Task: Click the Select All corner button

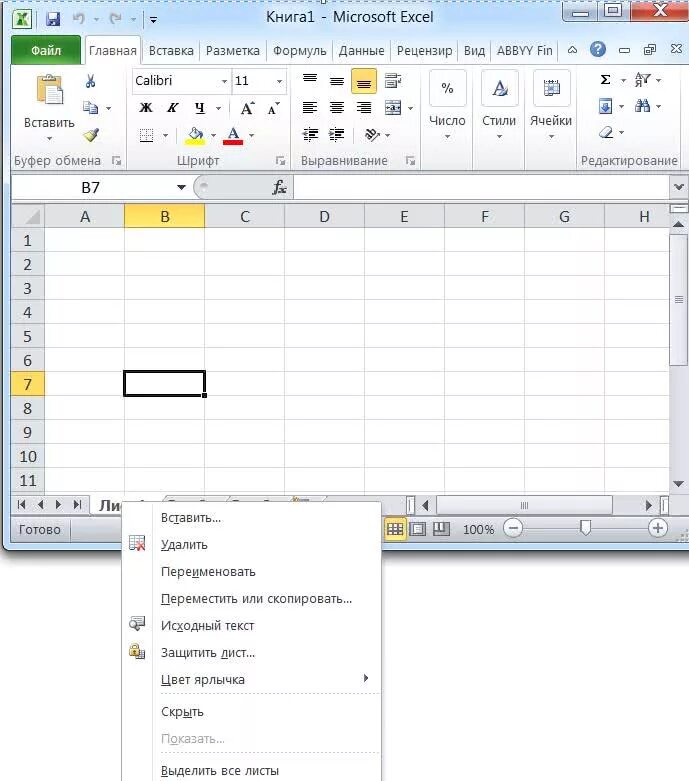Action: tap(28, 217)
